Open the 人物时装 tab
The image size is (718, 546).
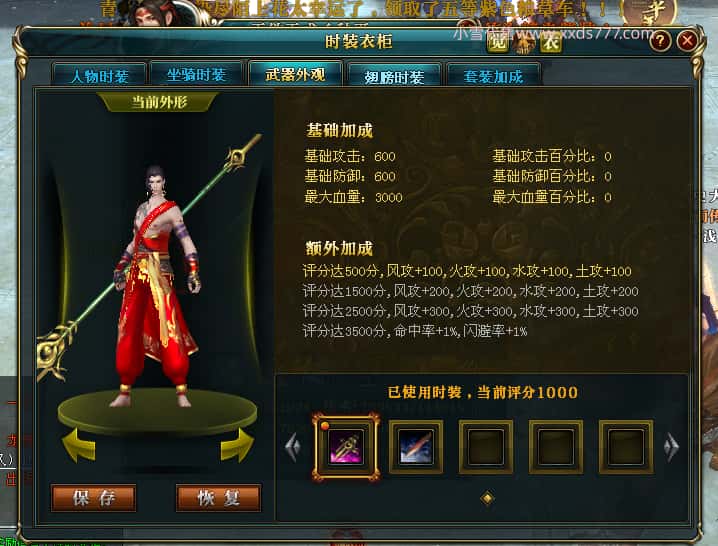99,76
